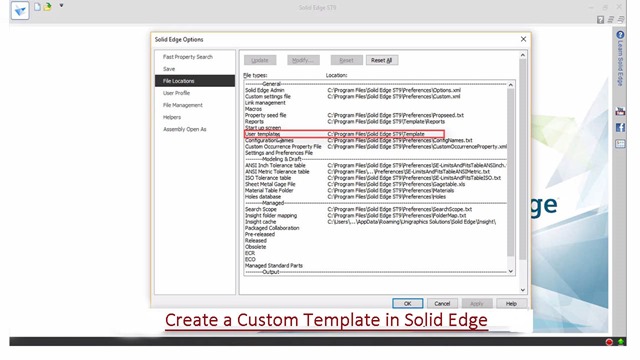Select the Managed Standard Parts row
The width and height of the screenshot is (640, 360).
(x=376, y=265)
